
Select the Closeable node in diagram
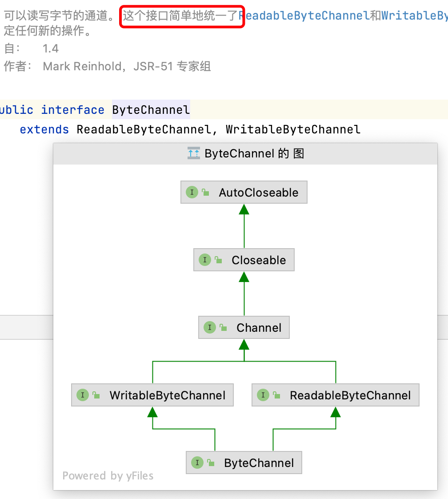tap(258, 260)
